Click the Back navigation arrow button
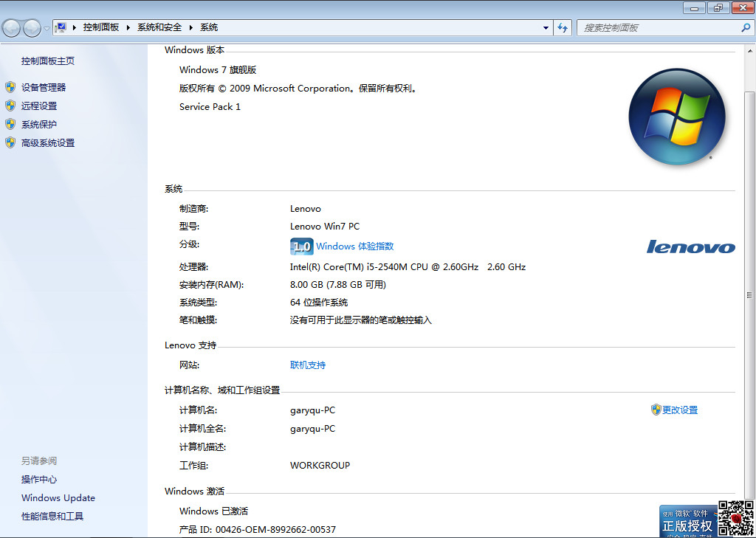 pyautogui.click(x=12, y=28)
